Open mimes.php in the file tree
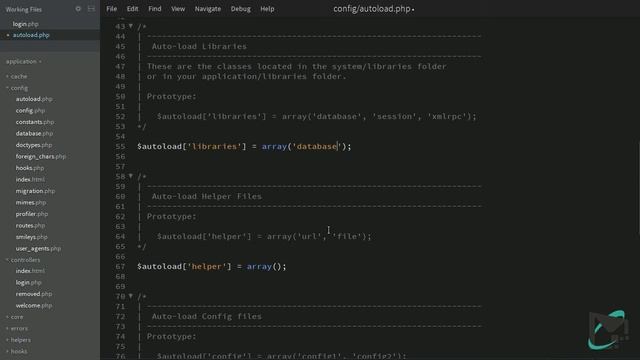640x360 pixels. click(31, 202)
